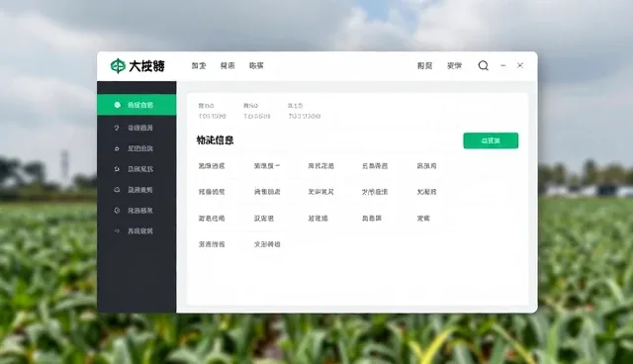Viewport: 633px width, 364px height.
Task: Close the app window with the X button
Action: 520,65
